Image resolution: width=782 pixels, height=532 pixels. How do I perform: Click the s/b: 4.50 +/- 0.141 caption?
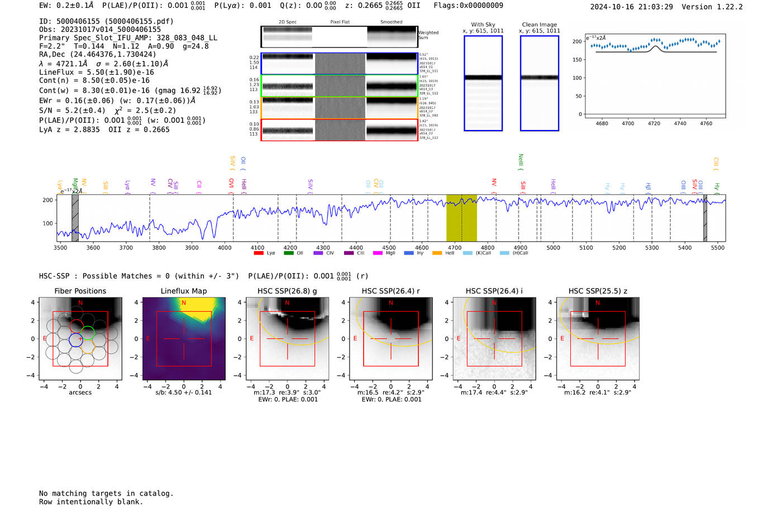(x=184, y=392)
